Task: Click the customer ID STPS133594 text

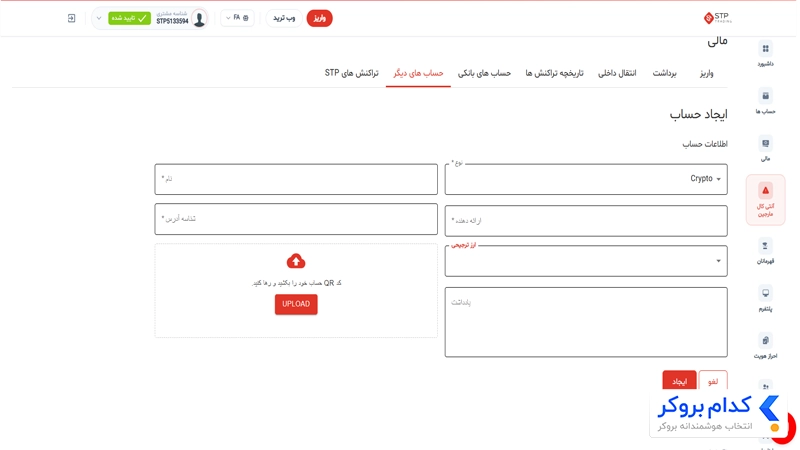Action: [x=172, y=21]
